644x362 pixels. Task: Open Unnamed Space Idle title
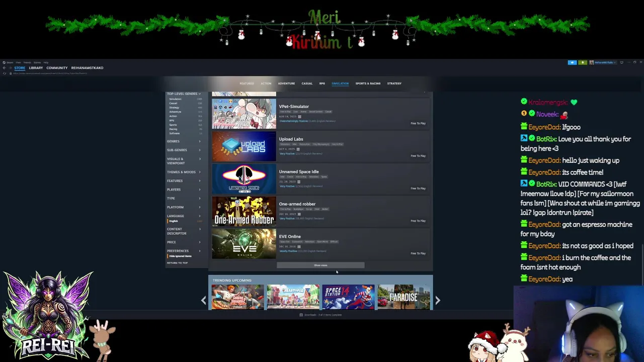pyautogui.click(x=299, y=172)
